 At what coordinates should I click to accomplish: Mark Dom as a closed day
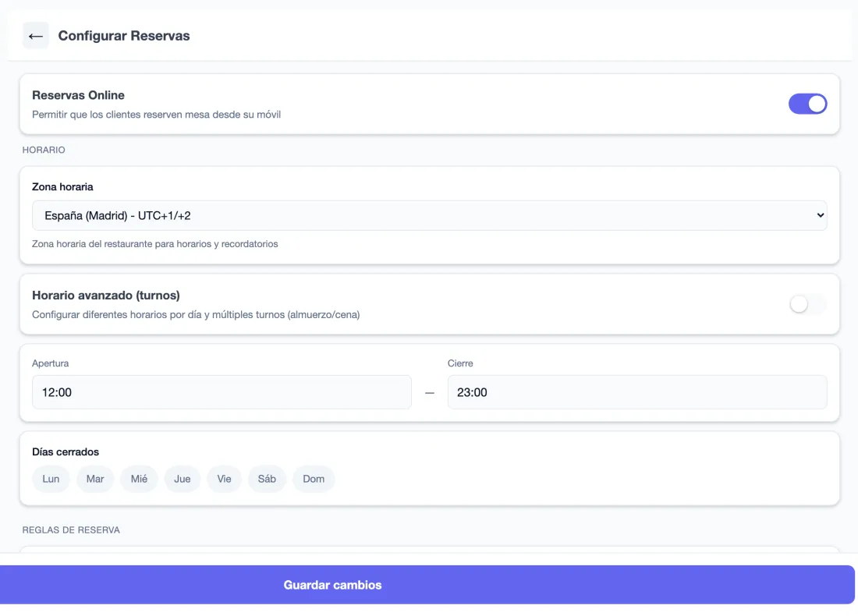[314, 480]
